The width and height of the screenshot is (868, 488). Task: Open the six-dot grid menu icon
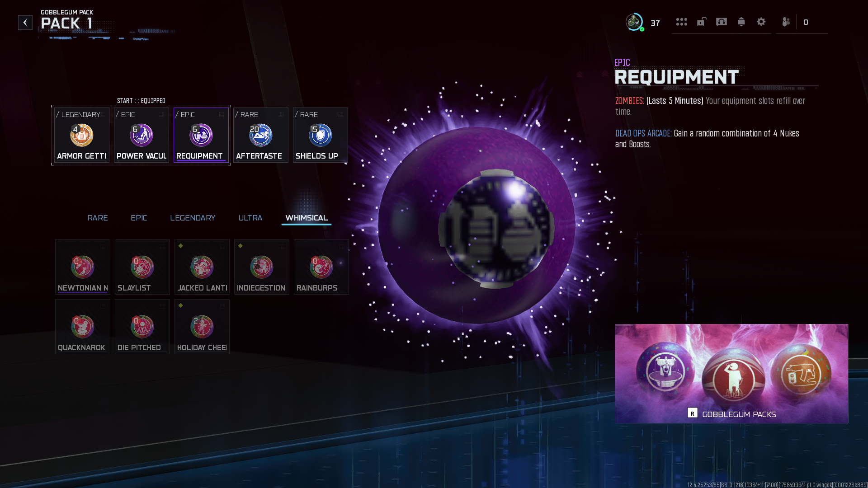(x=681, y=22)
